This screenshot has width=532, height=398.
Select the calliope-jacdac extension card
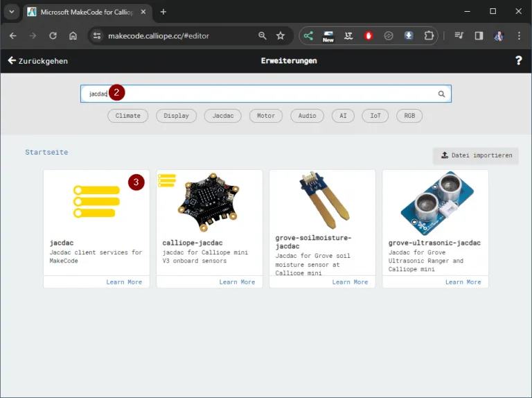[x=209, y=222]
